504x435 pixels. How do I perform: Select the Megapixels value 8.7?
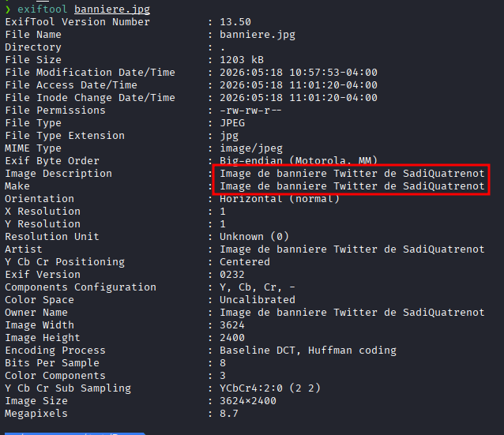point(229,414)
